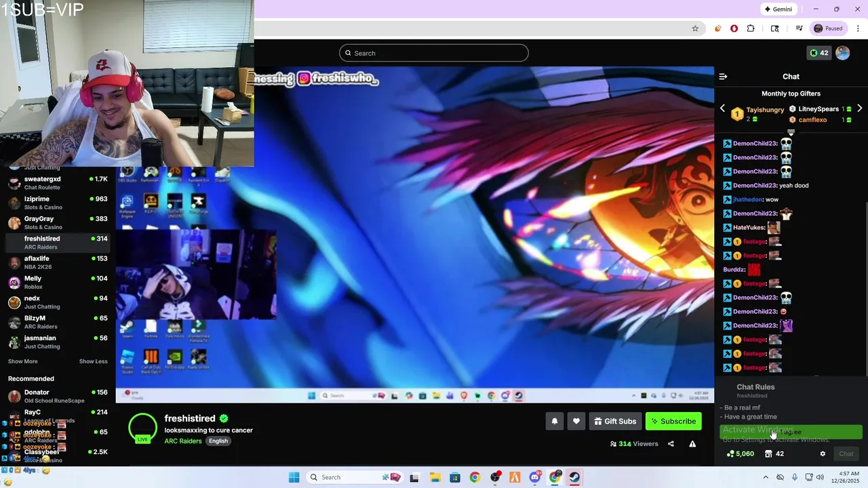The width and height of the screenshot is (868, 488).
Task: Click Windows taskbar Search box
Action: pos(354,477)
